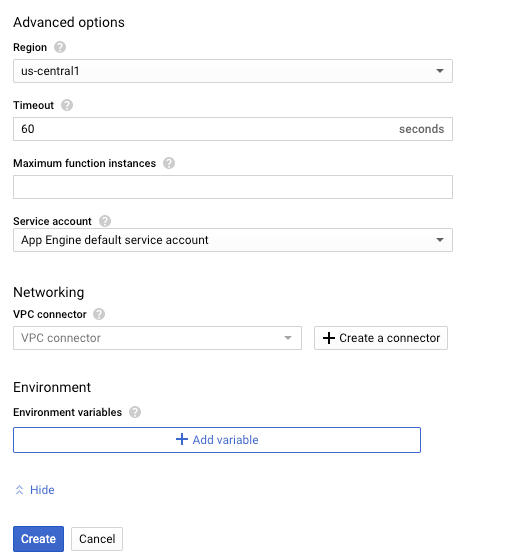Image resolution: width=505 pixels, height=552 pixels.
Task: Click the blue Create button
Action: pos(38,539)
